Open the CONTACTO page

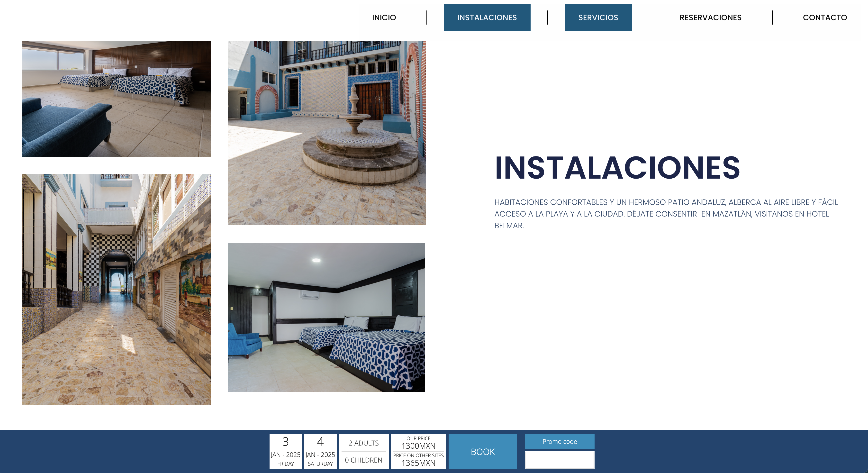point(824,18)
